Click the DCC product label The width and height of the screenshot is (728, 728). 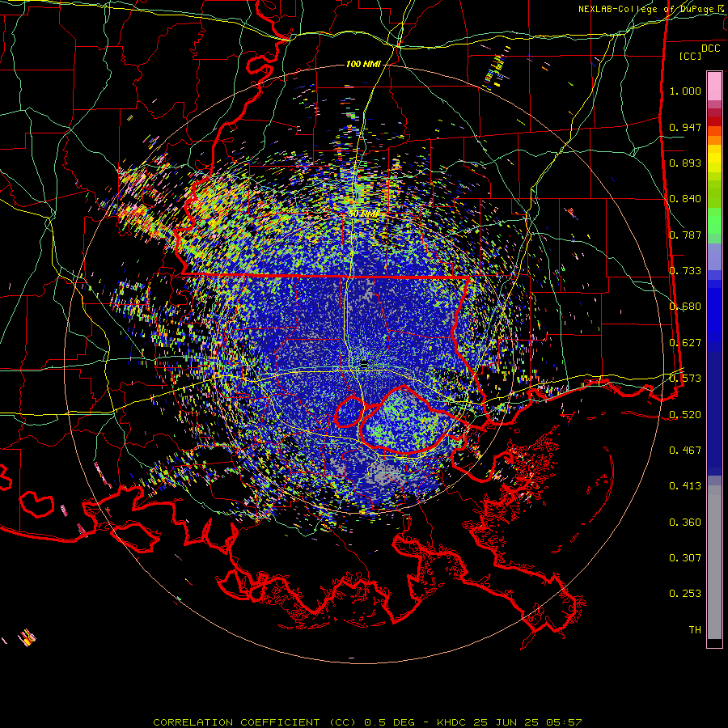coord(710,49)
